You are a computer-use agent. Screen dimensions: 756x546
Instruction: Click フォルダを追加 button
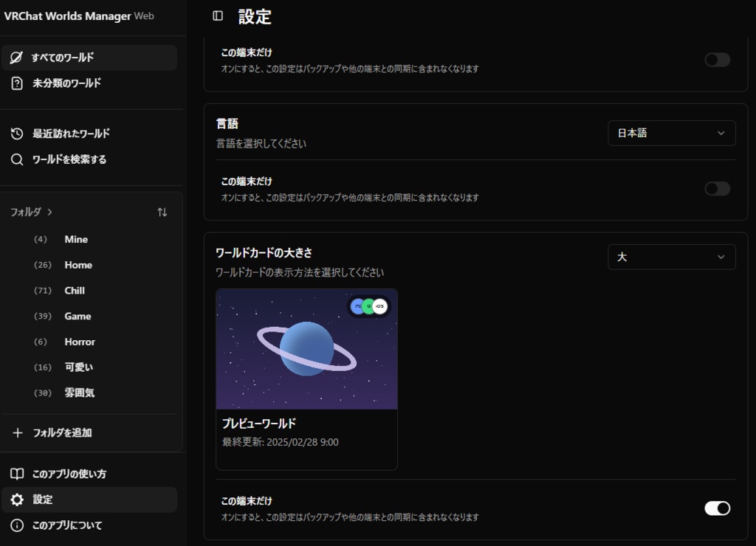click(x=89, y=433)
